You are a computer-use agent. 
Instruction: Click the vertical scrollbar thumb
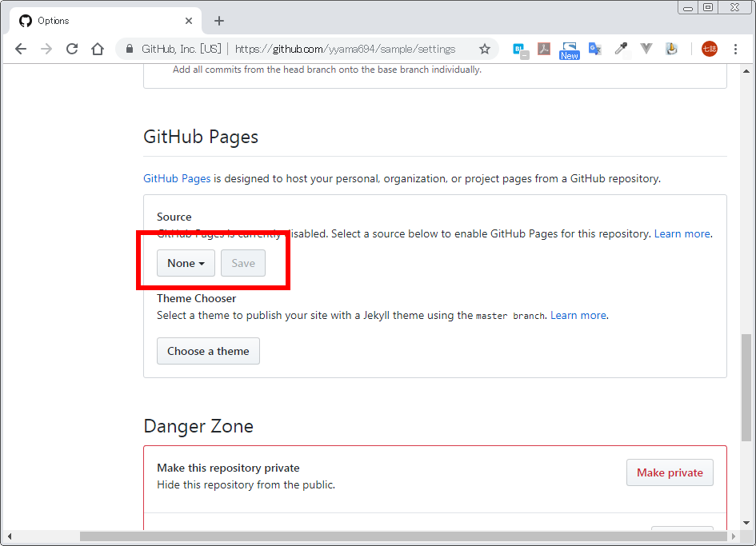tap(746, 388)
